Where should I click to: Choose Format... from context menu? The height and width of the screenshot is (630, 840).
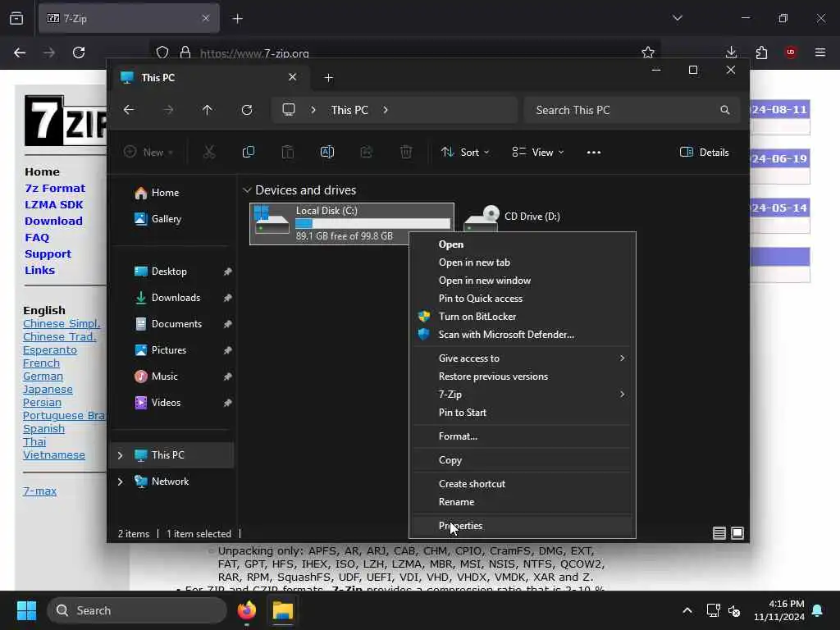pyautogui.click(x=458, y=436)
